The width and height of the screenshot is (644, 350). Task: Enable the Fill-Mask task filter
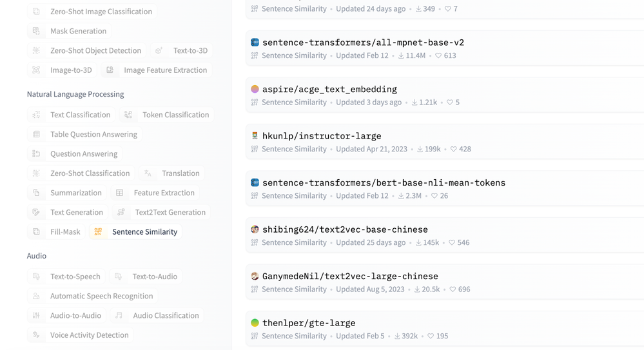tap(57, 232)
